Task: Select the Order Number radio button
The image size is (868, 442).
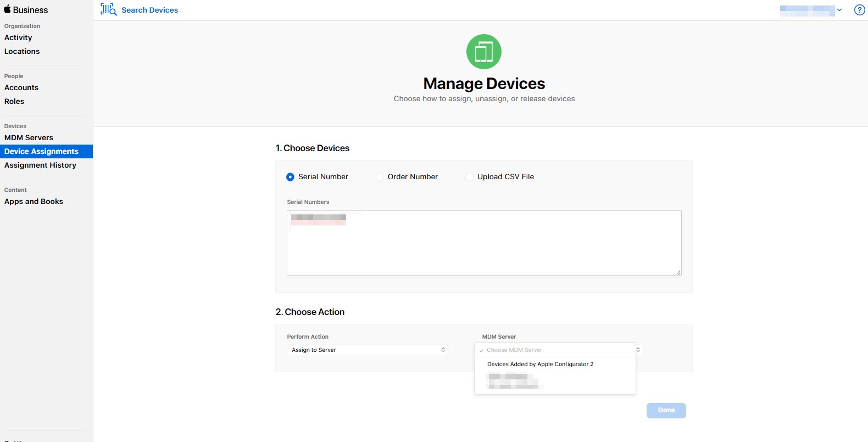Action: (380, 177)
